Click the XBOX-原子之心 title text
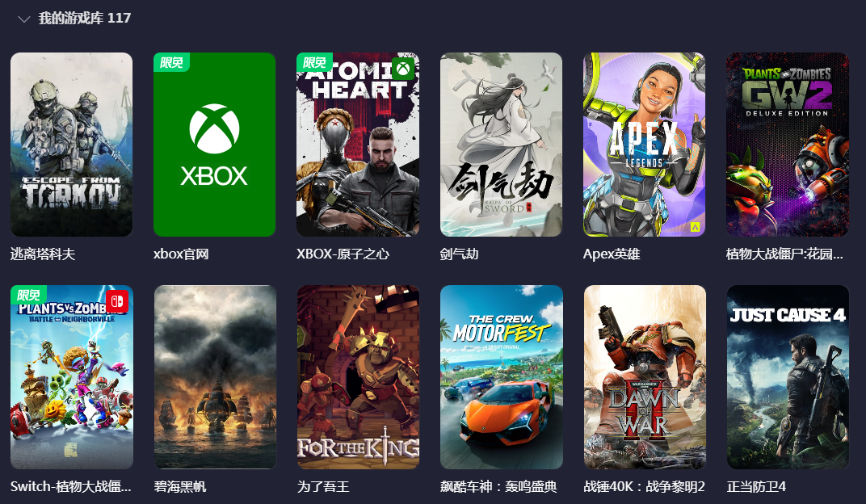The image size is (866, 504). coord(343,254)
